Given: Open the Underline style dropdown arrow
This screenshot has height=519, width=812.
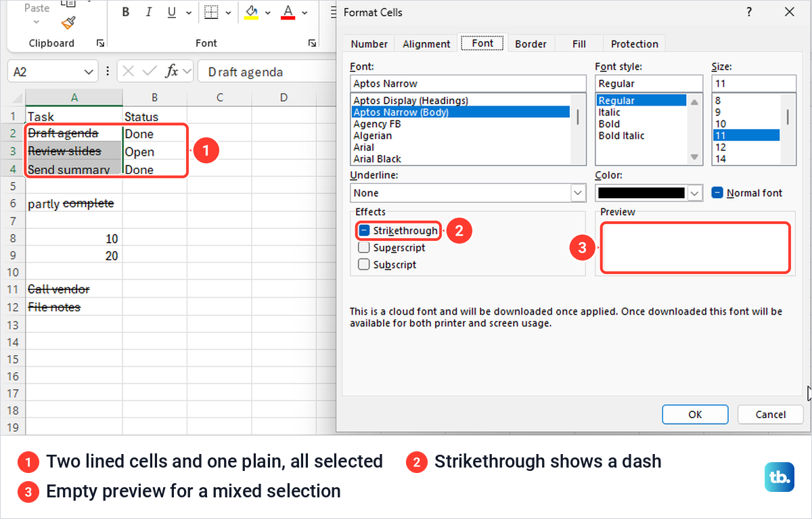Looking at the screenshot, I should click(189, 12).
